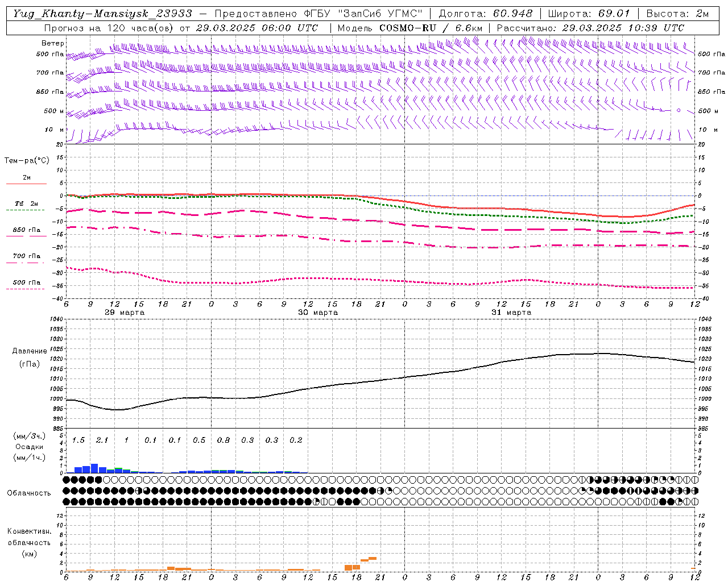728x582 pixels.
Task: Select the 0.8 precipitation total
Action: tap(224, 440)
